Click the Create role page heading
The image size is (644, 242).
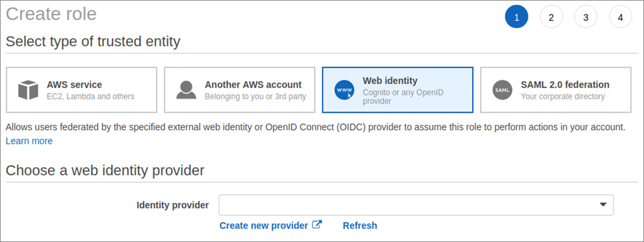pos(51,14)
